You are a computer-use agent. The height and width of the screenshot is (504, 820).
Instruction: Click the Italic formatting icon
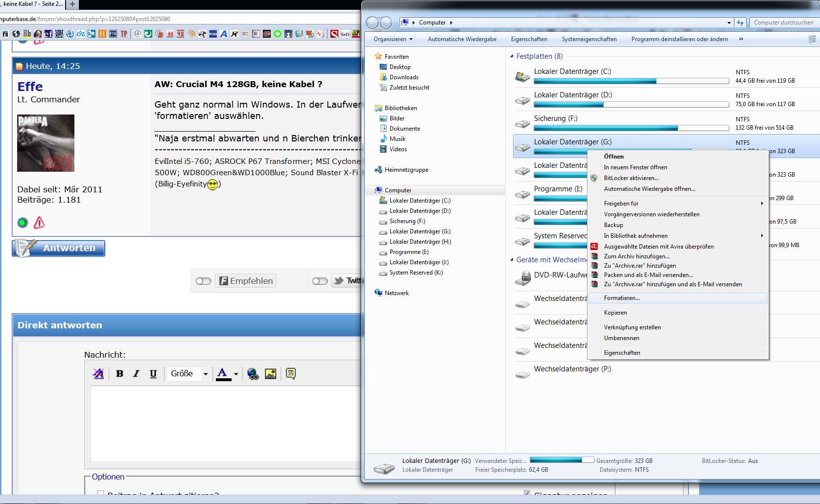[x=136, y=374]
